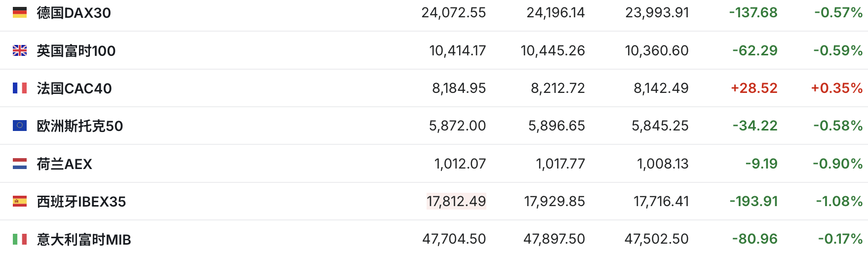Click the France flag icon
This screenshot has height=257, width=868.
20,88
